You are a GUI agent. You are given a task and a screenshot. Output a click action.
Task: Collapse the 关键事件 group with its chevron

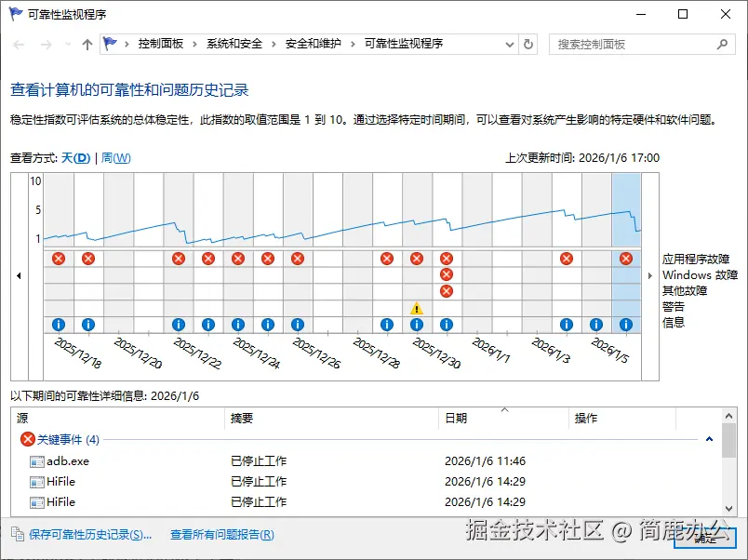(709, 439)
